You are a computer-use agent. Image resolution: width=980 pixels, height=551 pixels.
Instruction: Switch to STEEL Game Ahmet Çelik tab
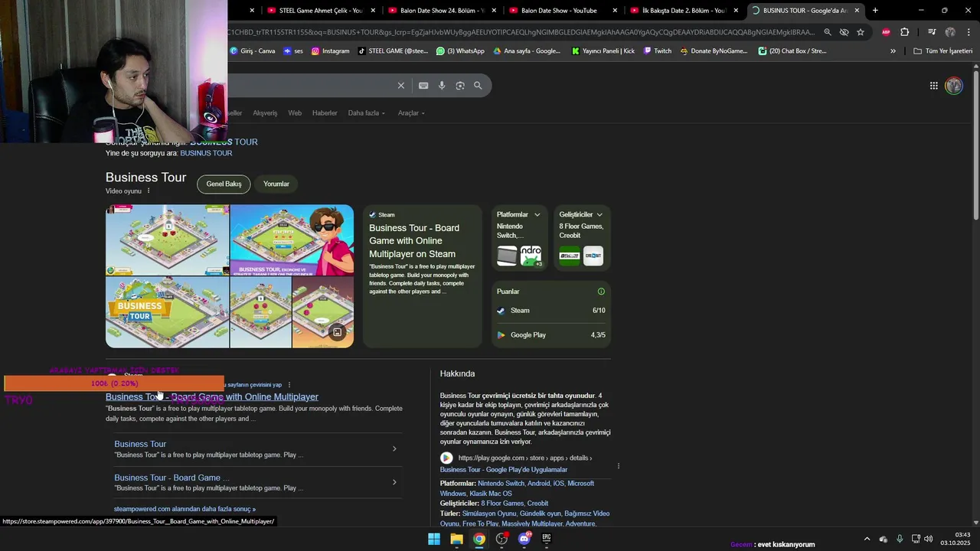[x=320, y=11]
